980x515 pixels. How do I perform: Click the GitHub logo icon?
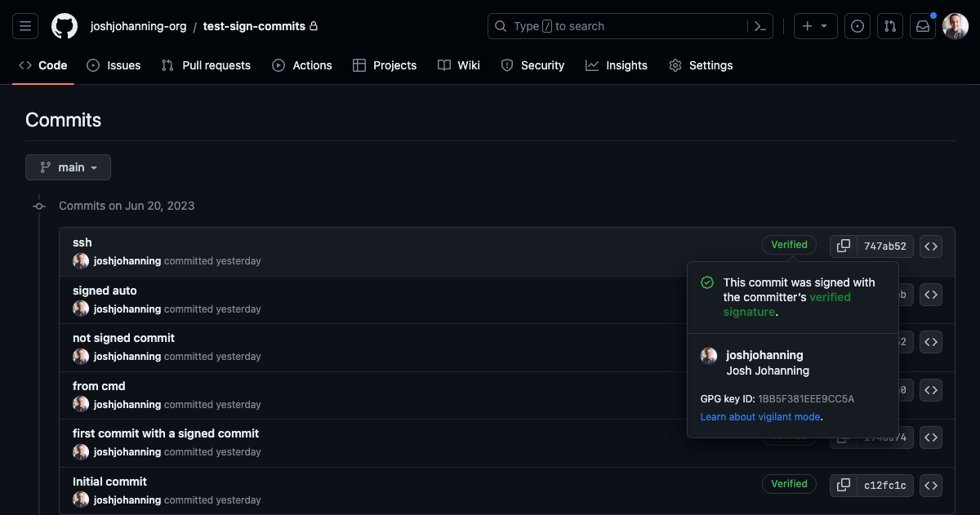tap(65, 26)
